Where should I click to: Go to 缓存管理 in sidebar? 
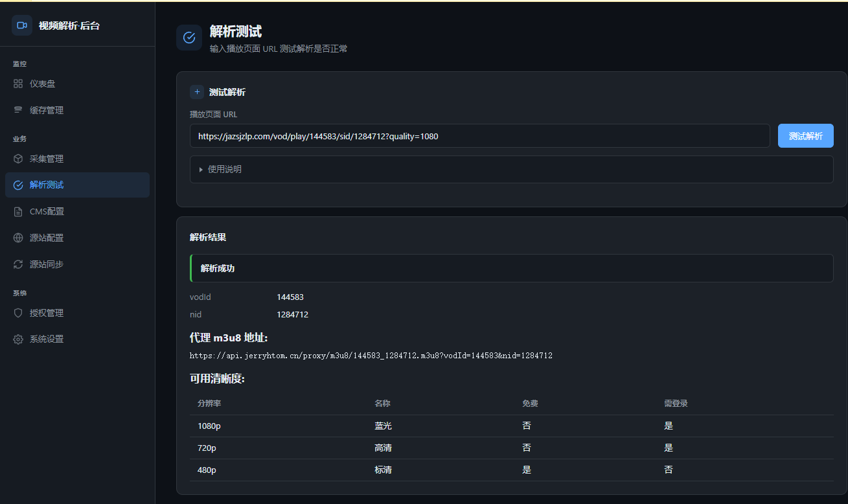(77, 110)
